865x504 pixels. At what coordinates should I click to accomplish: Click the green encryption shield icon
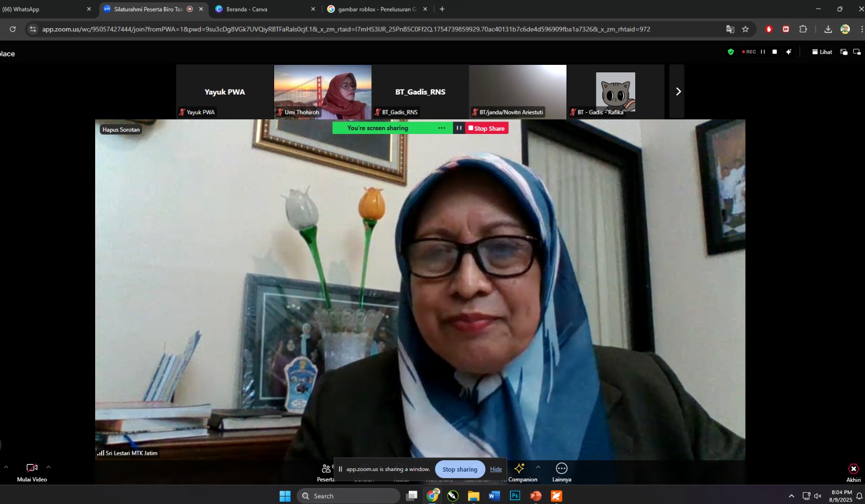coord(731,52)
